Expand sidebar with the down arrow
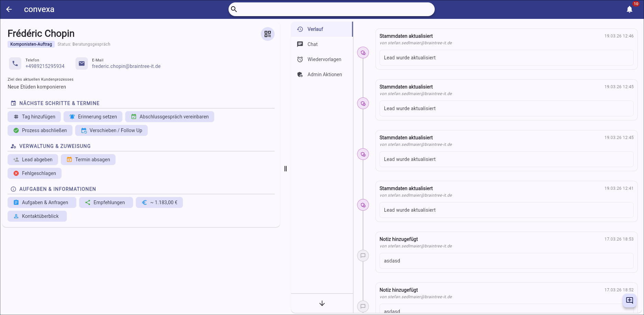 tap(322, 303)
